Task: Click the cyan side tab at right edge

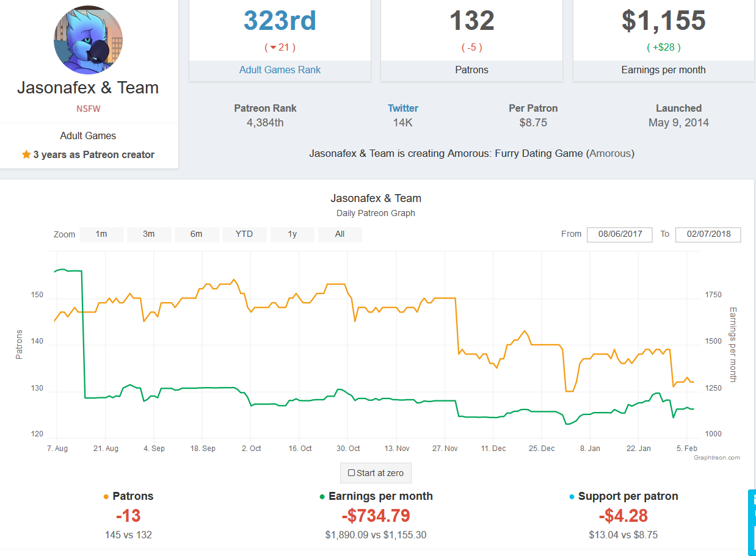Action: point(752,522)
